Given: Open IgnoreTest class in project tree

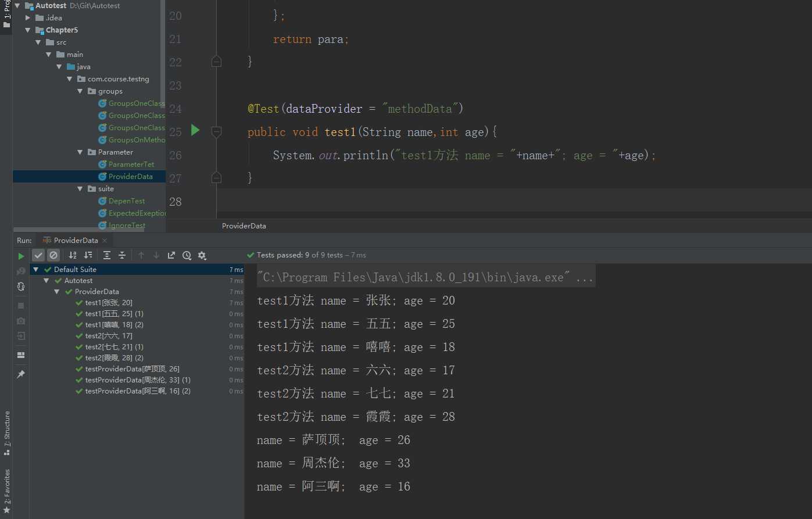Looking at the screenshot, I should pyautogui.click(x=127, y=226).
